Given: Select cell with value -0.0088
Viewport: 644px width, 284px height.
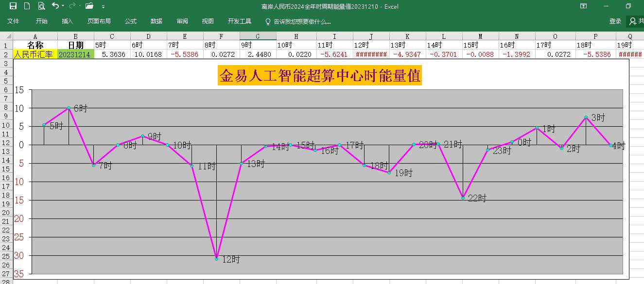Looking at the screenshot, I should [481, 54].
